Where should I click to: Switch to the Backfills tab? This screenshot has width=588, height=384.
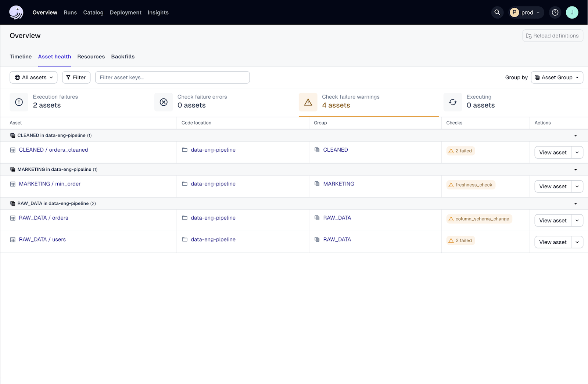pos(123,57)
